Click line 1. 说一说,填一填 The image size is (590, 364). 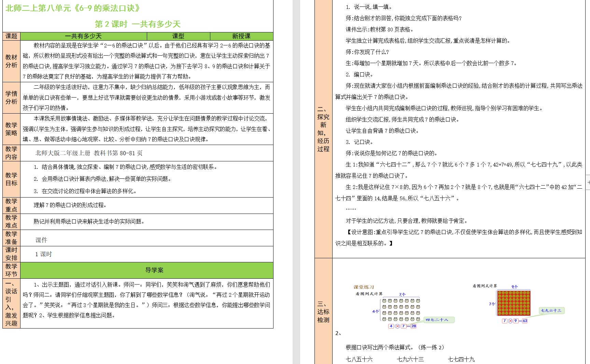pyautogui.click(x=369, y=7)
